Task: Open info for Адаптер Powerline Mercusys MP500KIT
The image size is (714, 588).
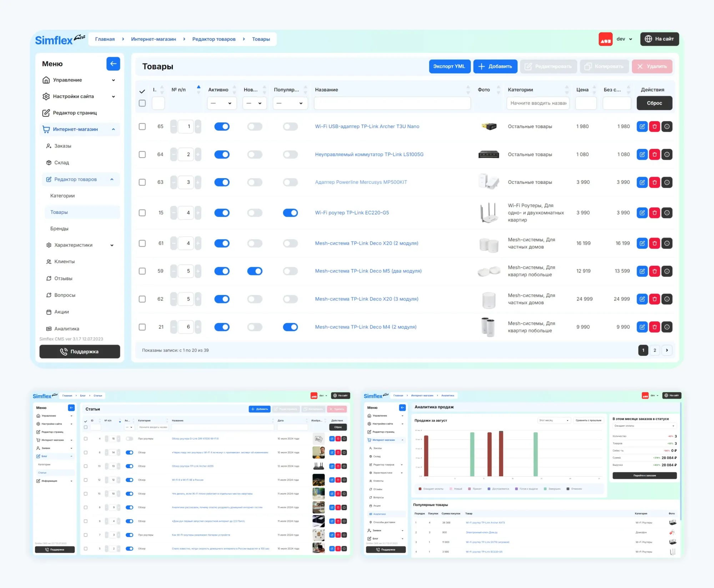Action: 667,182
